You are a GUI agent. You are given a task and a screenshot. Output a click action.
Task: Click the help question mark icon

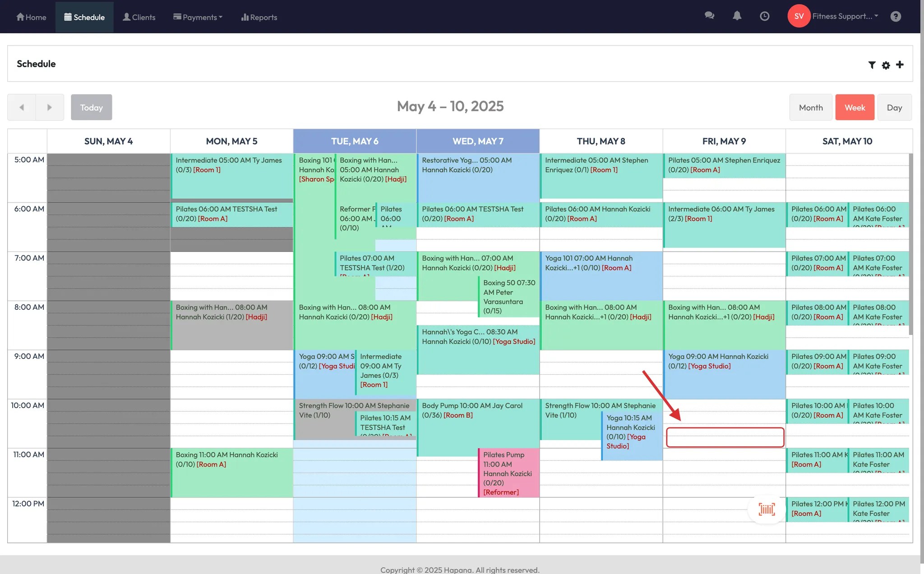[x=896, y=16]
